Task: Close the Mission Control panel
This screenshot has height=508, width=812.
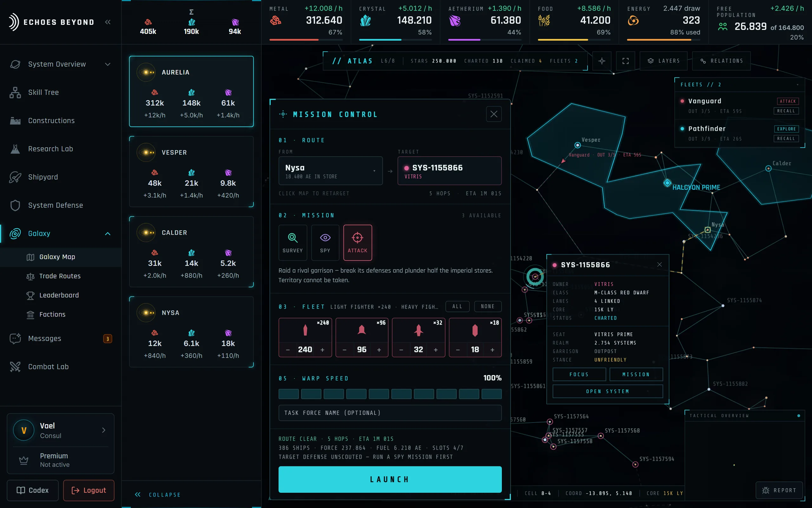Action: 494,114
